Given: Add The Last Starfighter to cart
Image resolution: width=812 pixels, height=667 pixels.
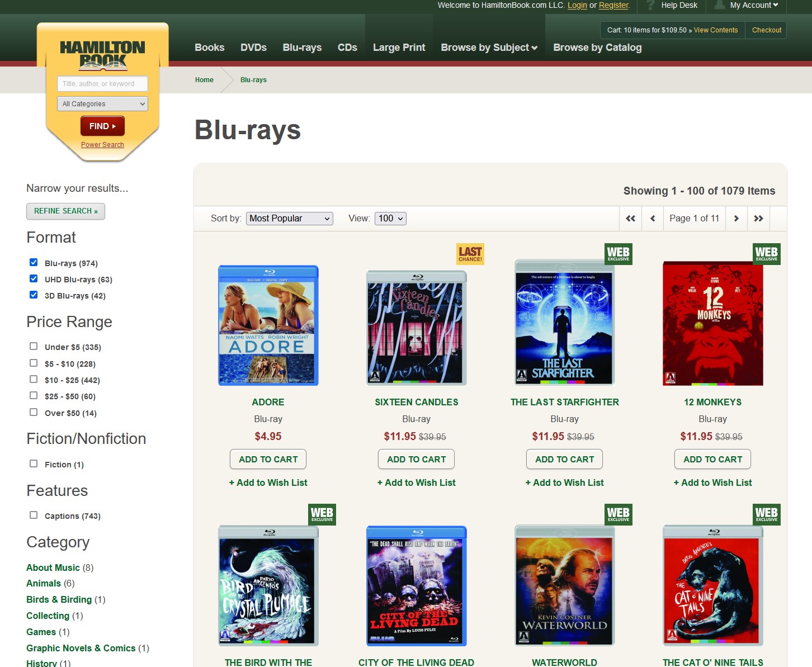Looking at the screenshot, I should click(x=565, y=460).
